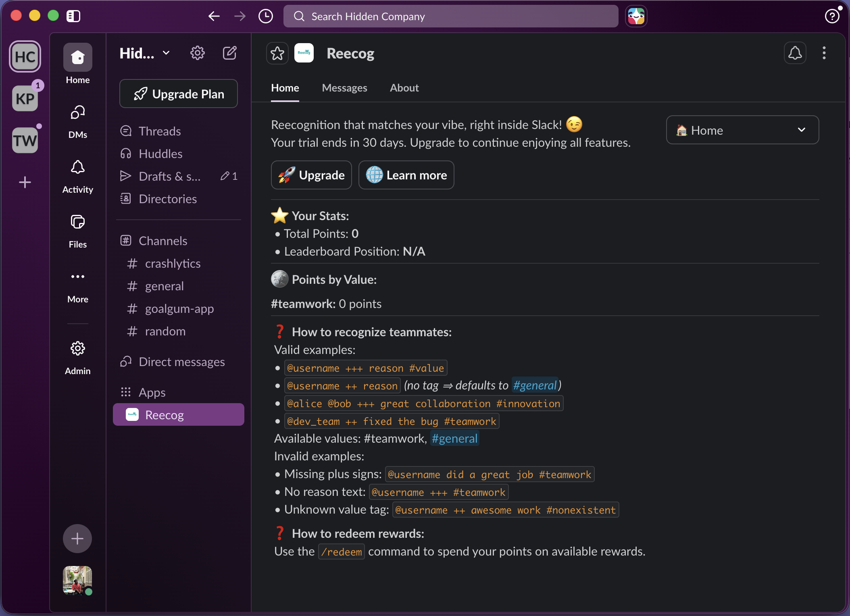Go back with the left arrow
This screenshot has width=850, height=616.
pyautogui.click(x=214, y=16)
